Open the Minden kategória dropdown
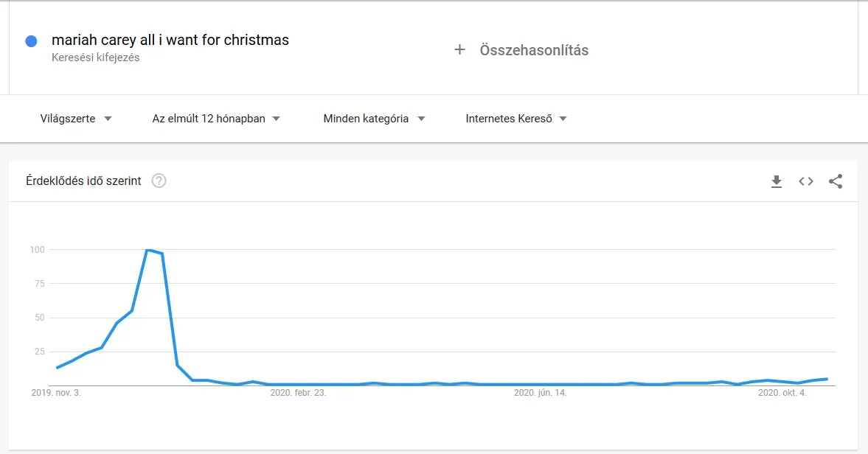This screenshot has width=868, height=454. [x=375, y=119]
